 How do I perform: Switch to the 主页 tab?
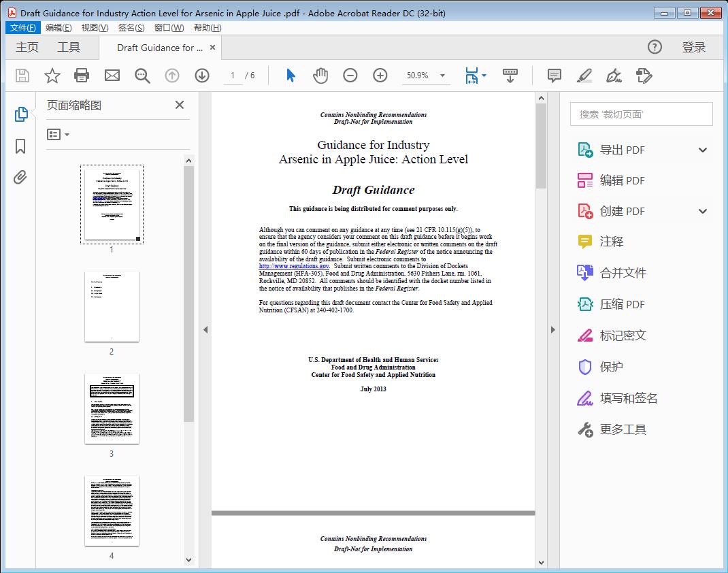27,47
